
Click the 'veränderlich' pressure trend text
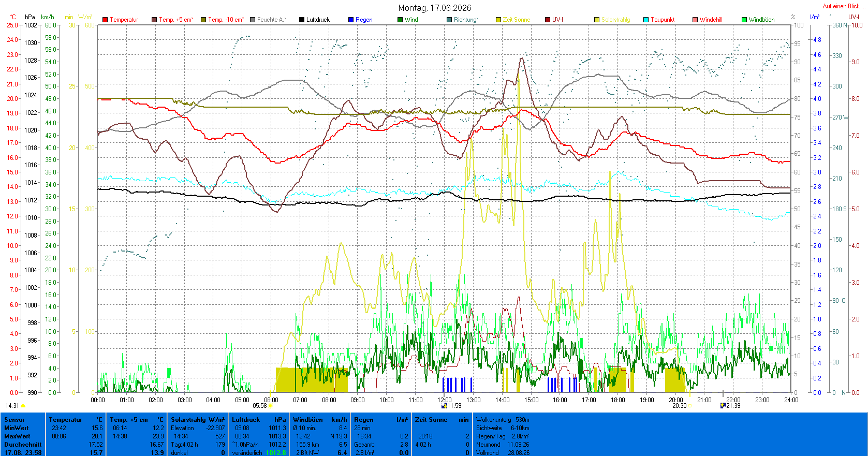pyautogui.click(x=247, y=453)
